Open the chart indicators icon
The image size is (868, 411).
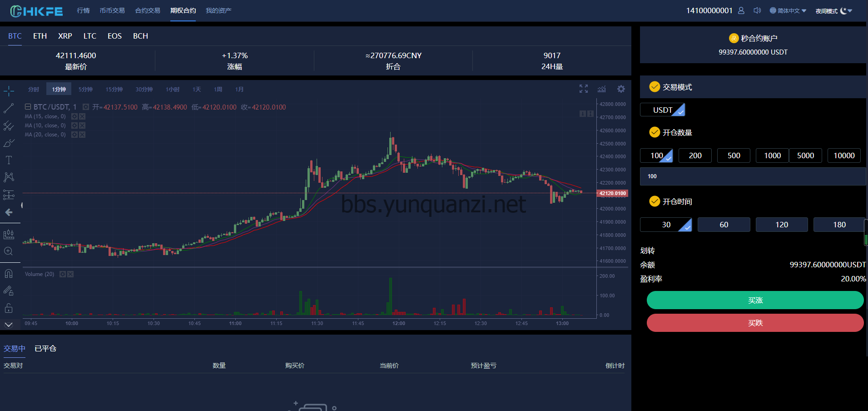pyautogui.click(x=602, y=89)
